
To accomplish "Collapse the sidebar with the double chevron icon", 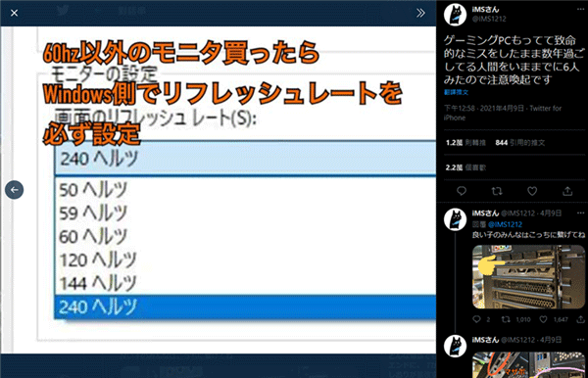I will (x=420, y=13).
